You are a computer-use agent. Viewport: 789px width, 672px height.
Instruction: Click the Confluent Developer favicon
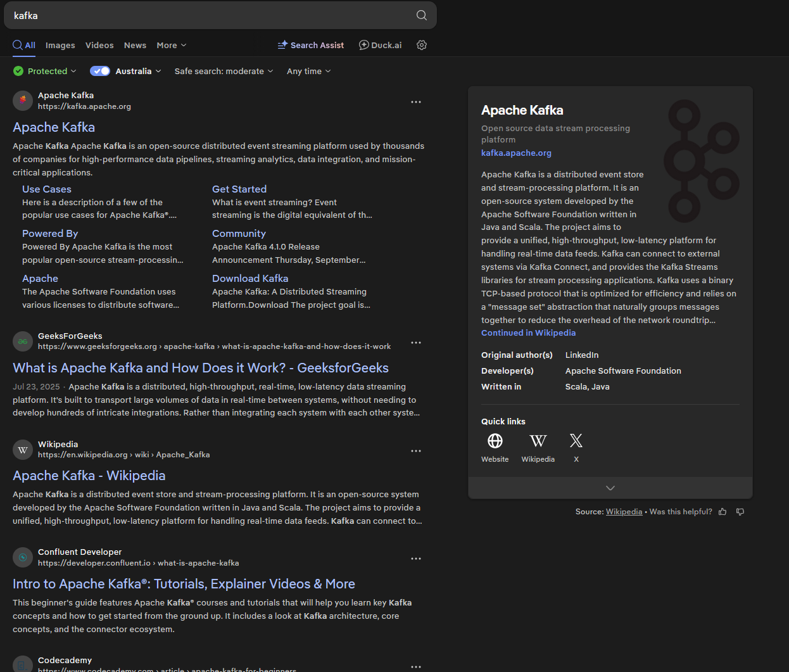(23, 557)
